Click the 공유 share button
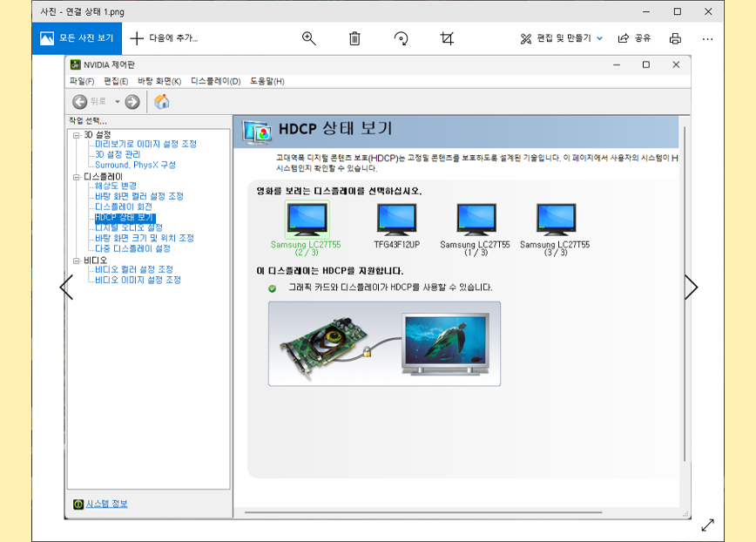The height and width of the screenshot is (542, 756). (x=634, y=38)
